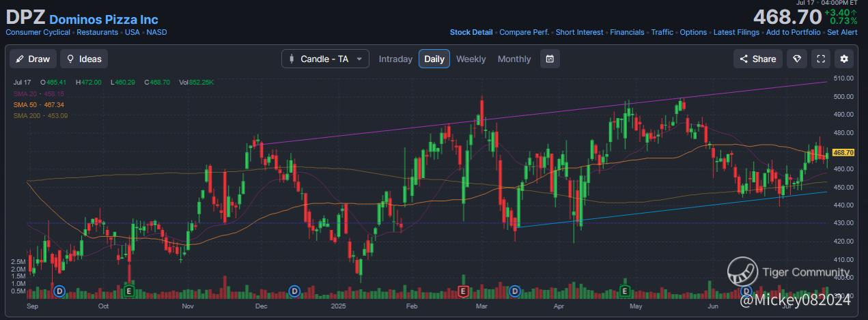868x320 pixels.
Task: Open the Ideas panel
Action: (84, 59)
